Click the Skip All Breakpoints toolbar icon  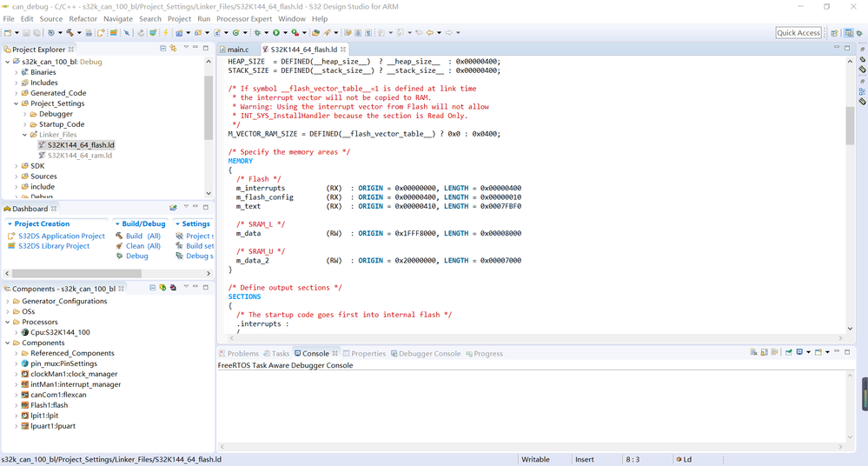coord(127,33)
